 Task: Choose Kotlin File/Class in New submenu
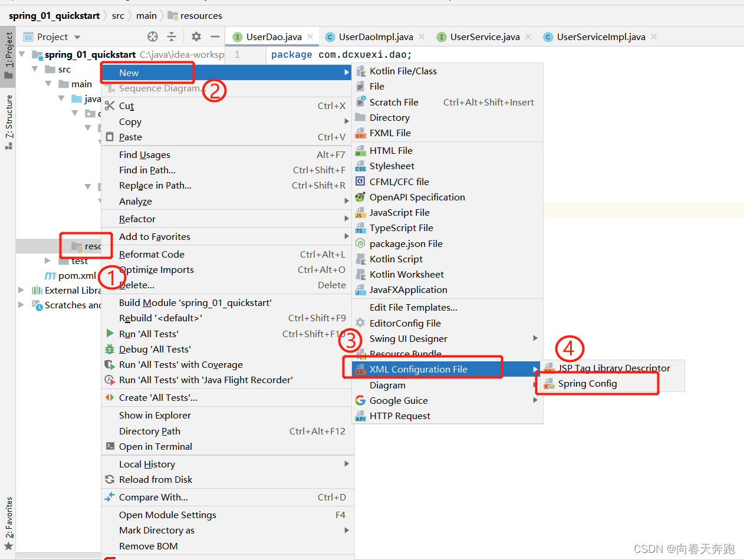[447, 71]
